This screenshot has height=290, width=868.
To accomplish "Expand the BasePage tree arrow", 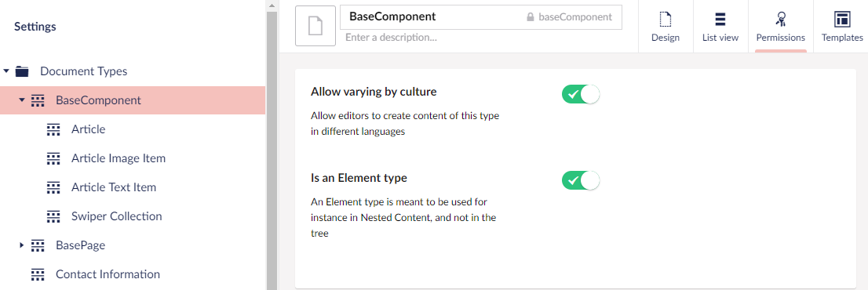I will [x=22, y=245].
